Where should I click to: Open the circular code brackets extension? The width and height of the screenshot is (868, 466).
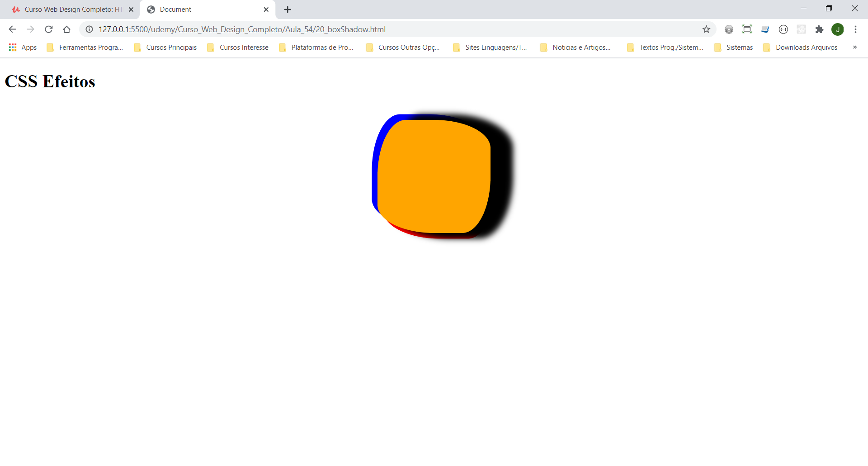pyautogui.click(x=783, y=29)
